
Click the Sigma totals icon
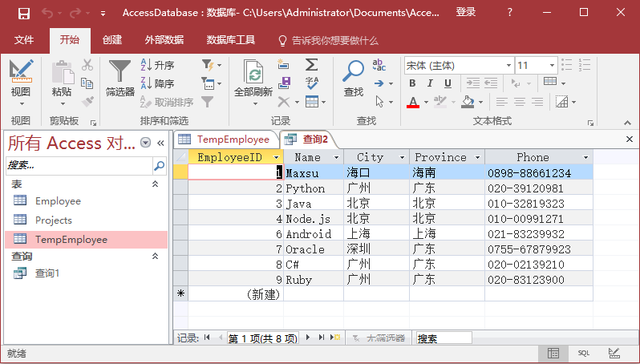[x=312, y=65]
